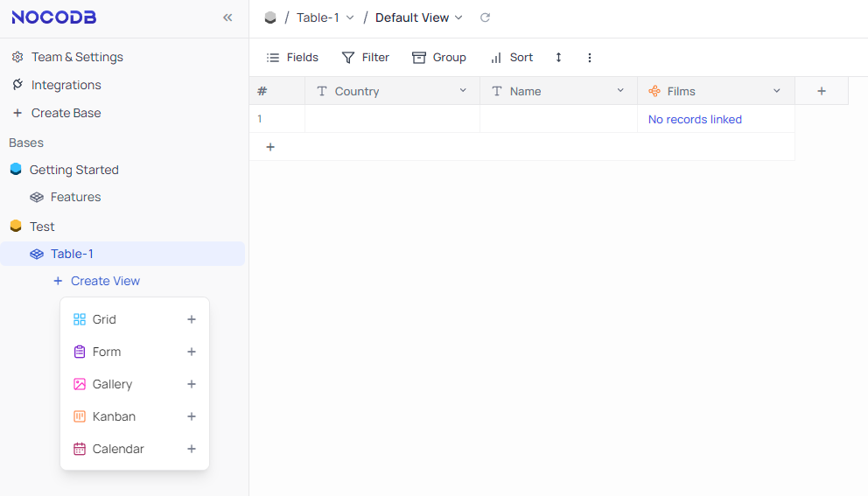
Task: Open the Getting Started base
Action: point(73,170)
